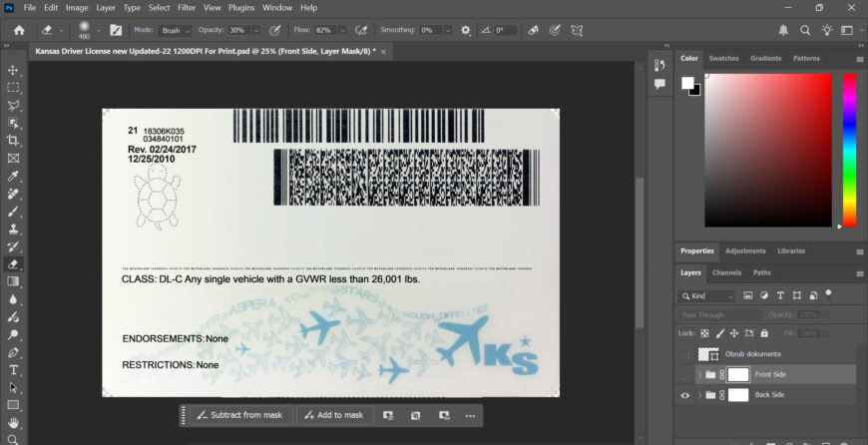
Task: Lock all layer attributes with padlock
Action: point(764,333)
